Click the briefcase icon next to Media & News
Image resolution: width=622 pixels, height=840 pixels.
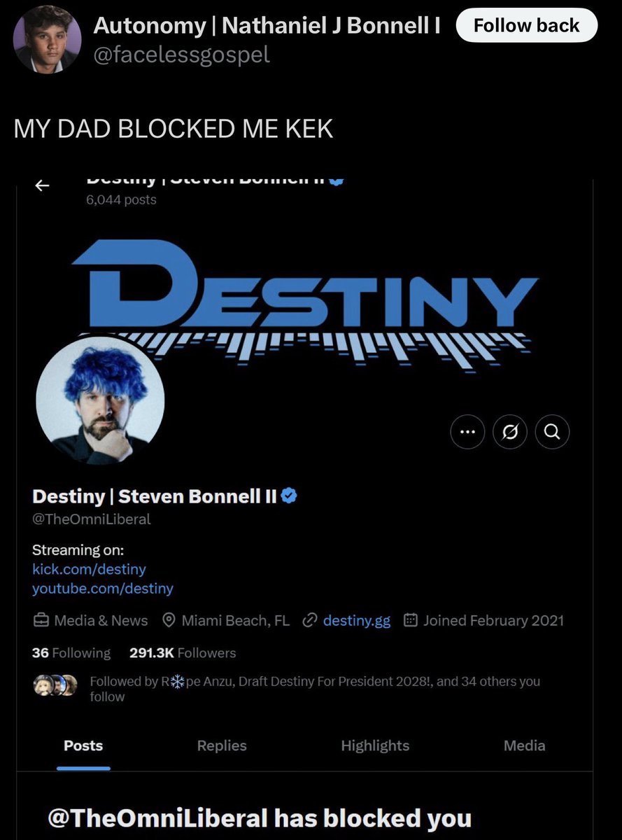click(x=41, y=620)
